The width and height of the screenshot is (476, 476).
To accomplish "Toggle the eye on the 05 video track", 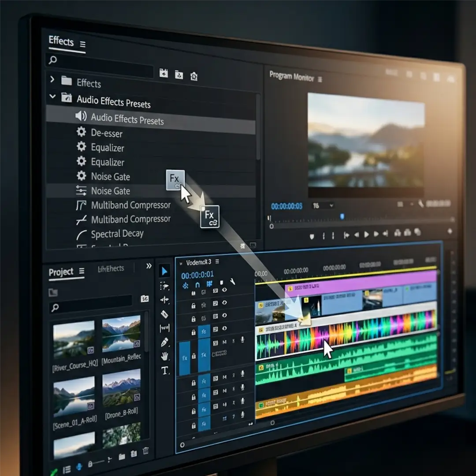I will click(224, 316).
